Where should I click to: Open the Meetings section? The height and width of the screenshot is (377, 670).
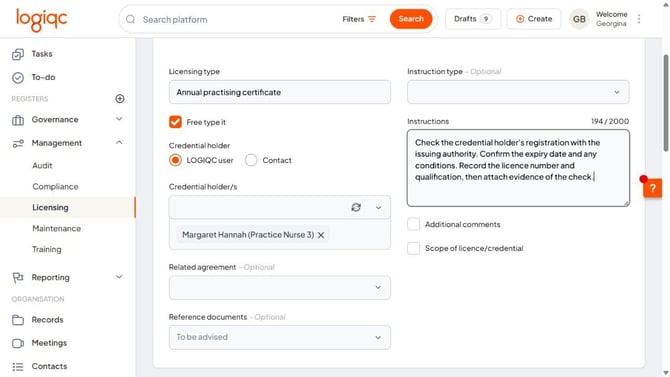[49, 343]
